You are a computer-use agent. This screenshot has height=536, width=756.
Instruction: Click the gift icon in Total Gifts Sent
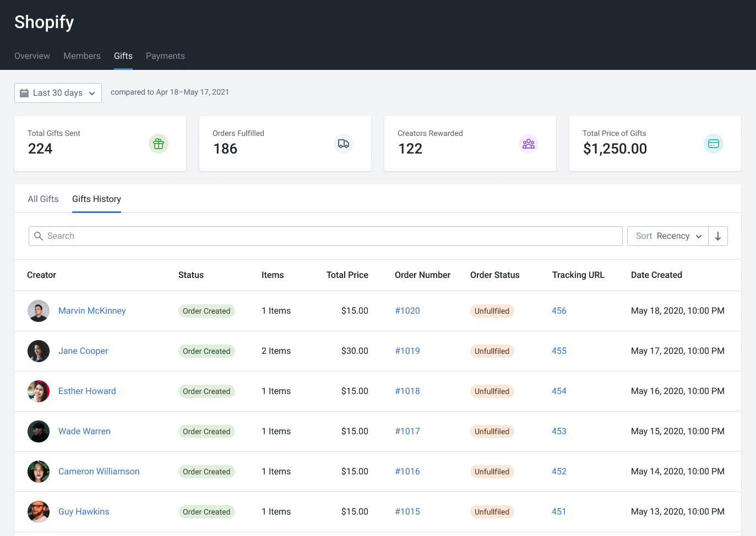point(159,144)
